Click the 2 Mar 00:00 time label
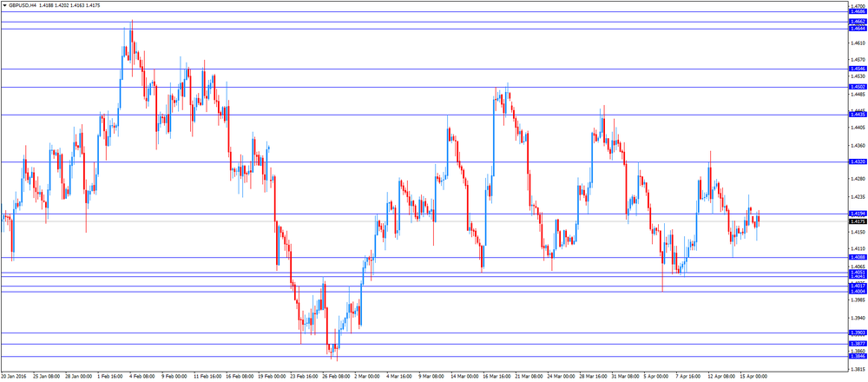Screen dimensions: 868x382 click(x=367, y=375)
